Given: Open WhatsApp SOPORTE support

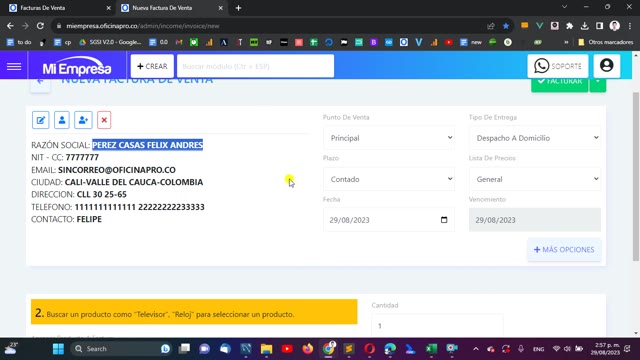Looking at the screenshot, I should tap(558, 66).
